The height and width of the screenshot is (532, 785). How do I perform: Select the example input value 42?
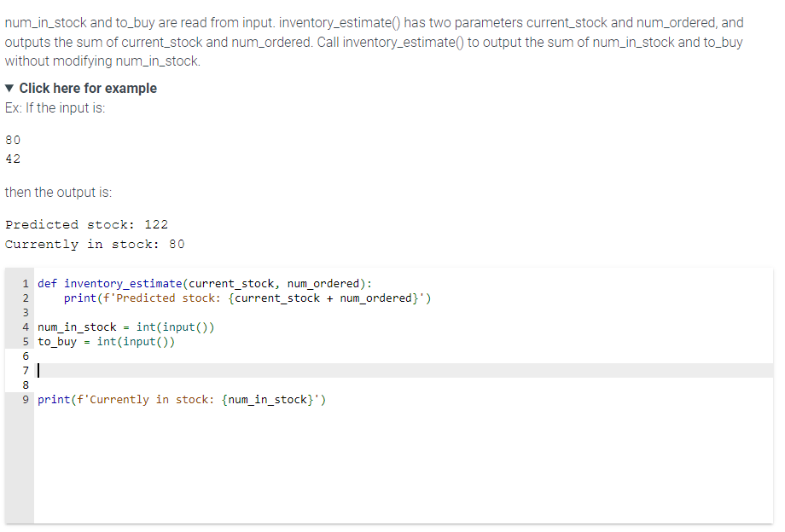point(11,159)
